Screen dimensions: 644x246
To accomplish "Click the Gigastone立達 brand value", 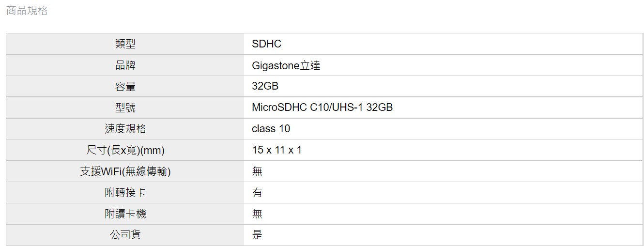I will pyautogui.click(x=286, y=65).
